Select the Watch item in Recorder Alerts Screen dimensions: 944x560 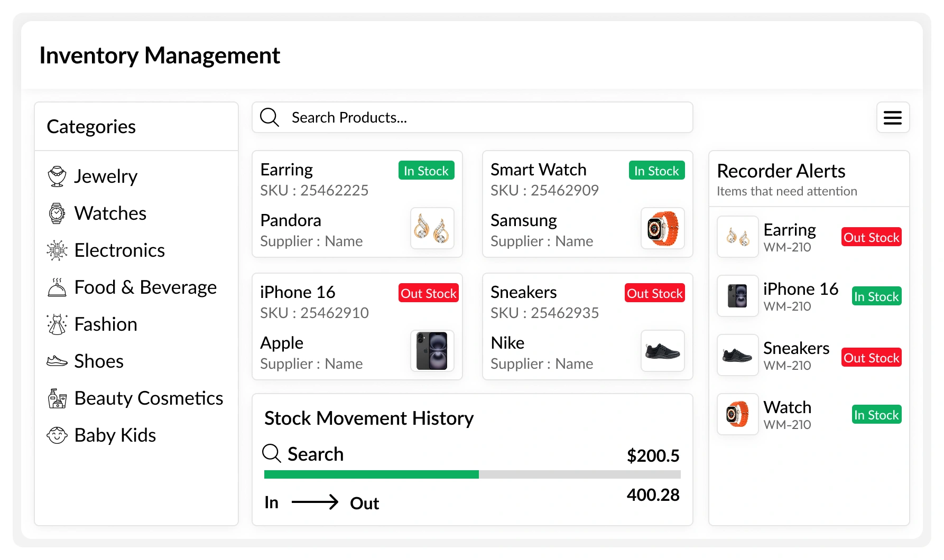(787, 407)
